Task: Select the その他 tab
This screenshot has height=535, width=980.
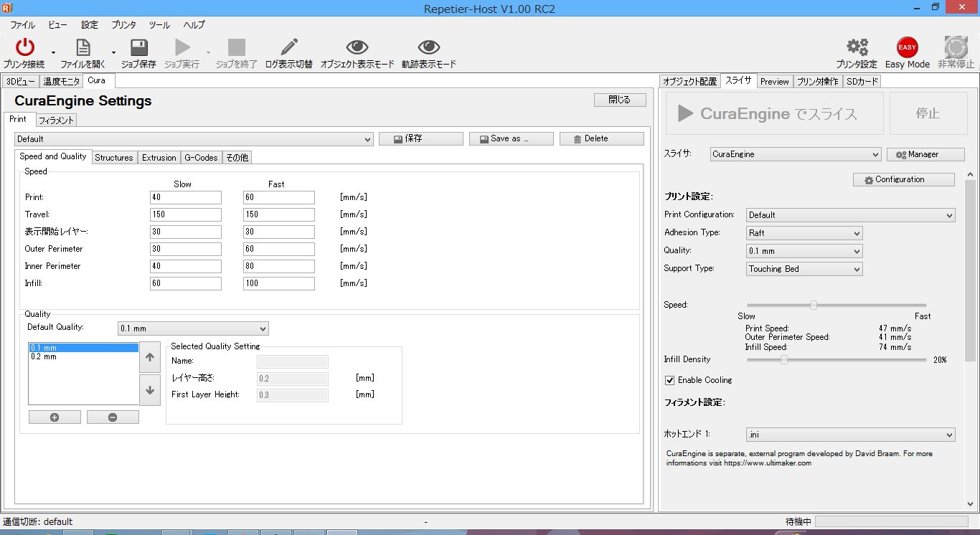Action: (x=237, y=158)
